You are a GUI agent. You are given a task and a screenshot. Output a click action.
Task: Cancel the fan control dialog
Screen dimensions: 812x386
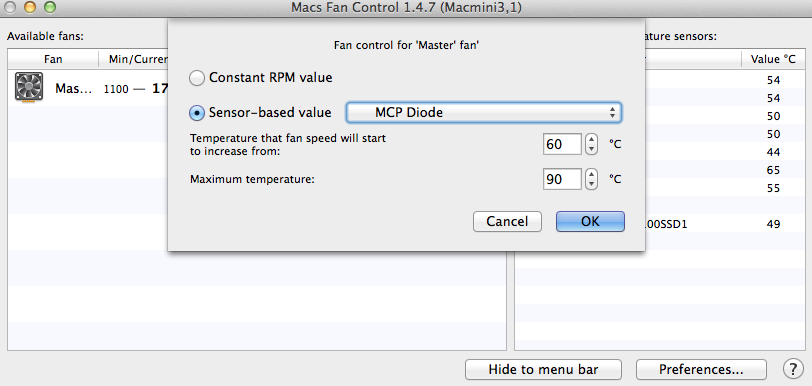(x=507, y=221)
